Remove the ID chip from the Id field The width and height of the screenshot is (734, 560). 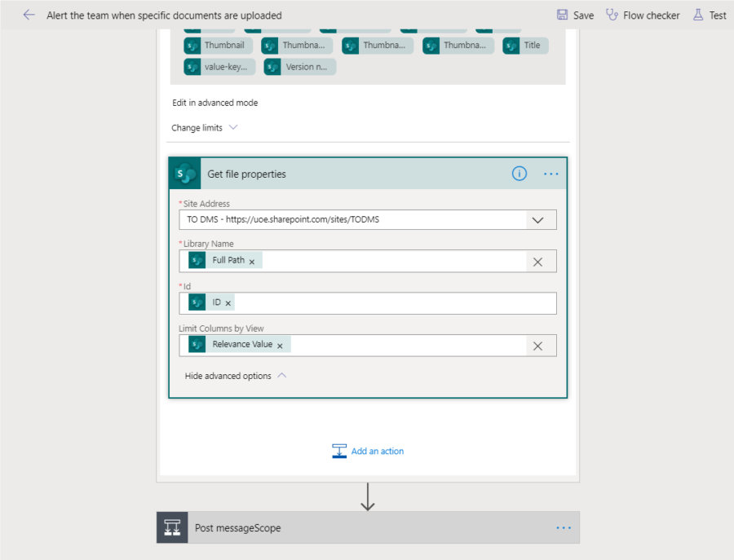[x=228, y=302]
